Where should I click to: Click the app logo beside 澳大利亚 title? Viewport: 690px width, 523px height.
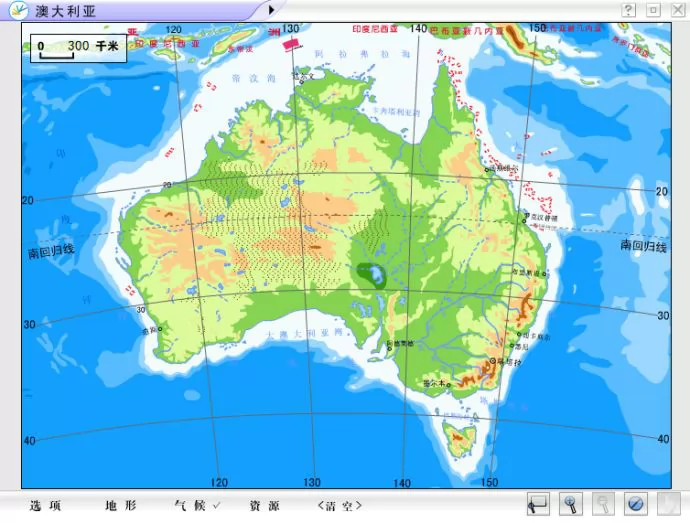pyautogui.click(x=18, y=10)
